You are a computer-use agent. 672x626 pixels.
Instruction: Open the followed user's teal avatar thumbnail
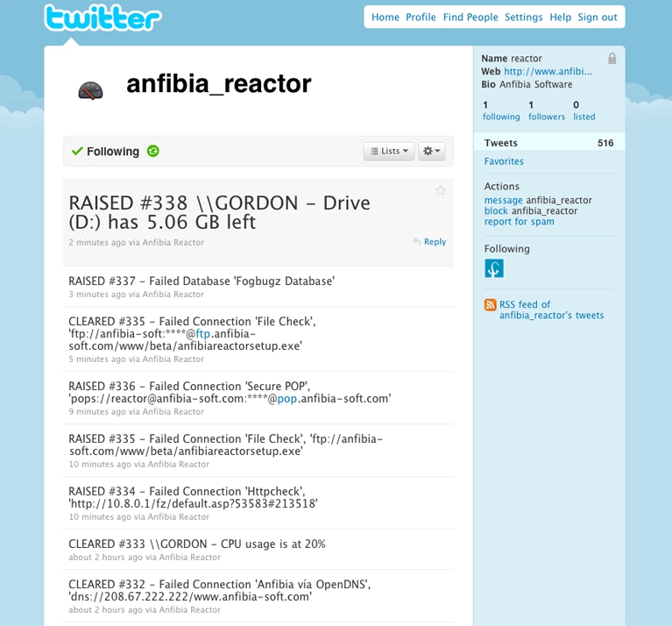(x=494, y=268)
